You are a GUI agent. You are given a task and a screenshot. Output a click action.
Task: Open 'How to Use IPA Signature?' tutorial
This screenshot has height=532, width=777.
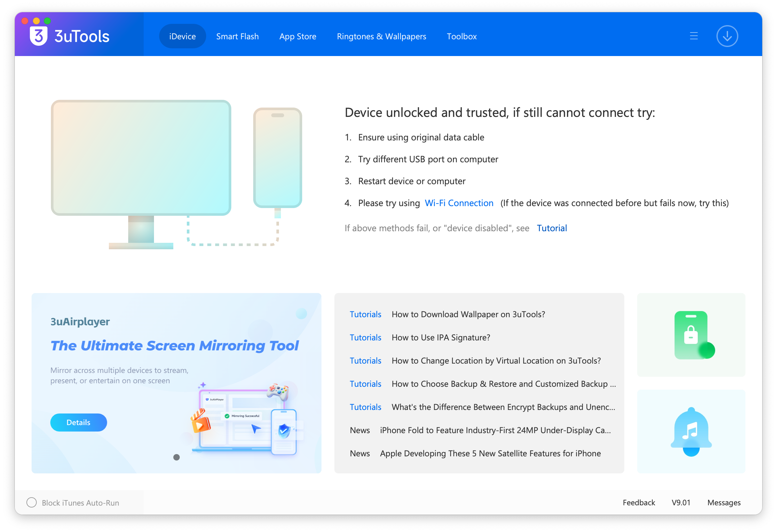point(441,337)
